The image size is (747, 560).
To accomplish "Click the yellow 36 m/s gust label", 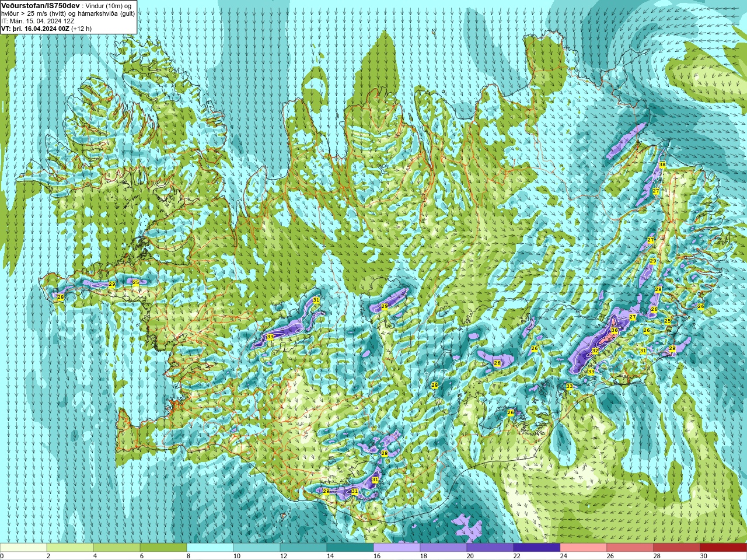I will point(614,330).
